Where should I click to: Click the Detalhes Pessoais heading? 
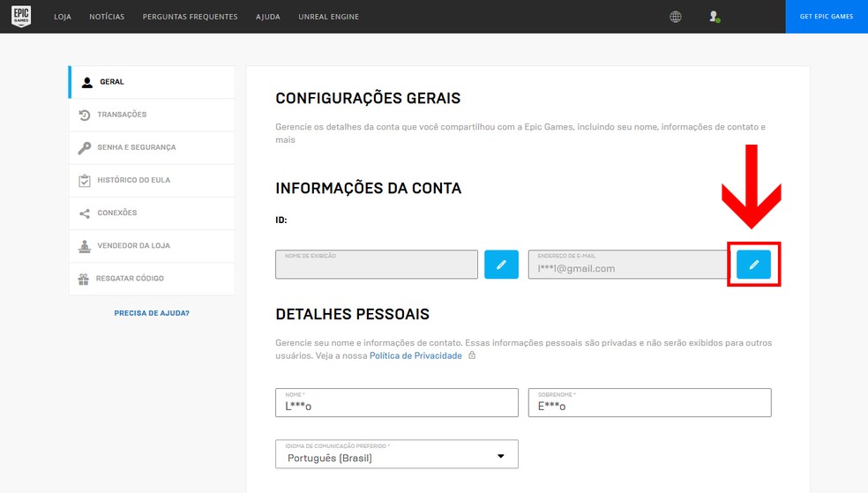tap(353, 314)
